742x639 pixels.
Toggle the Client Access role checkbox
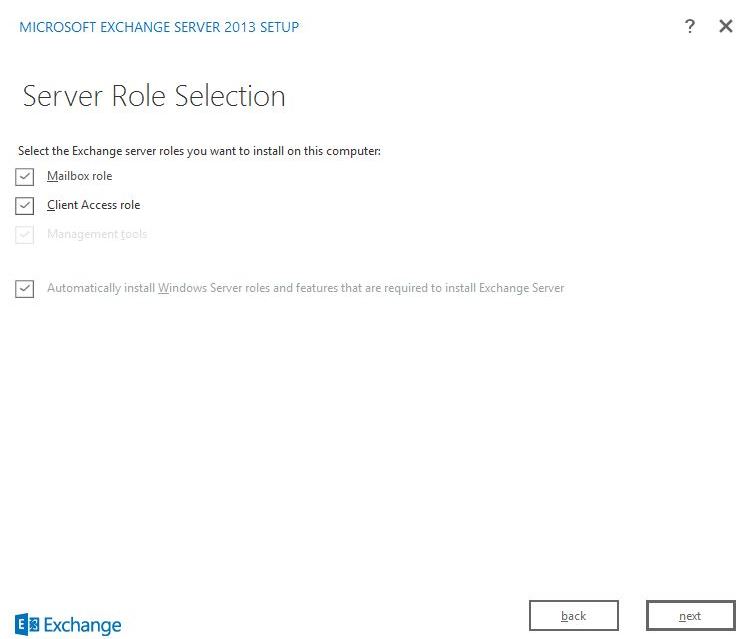[x=25, y=205]
